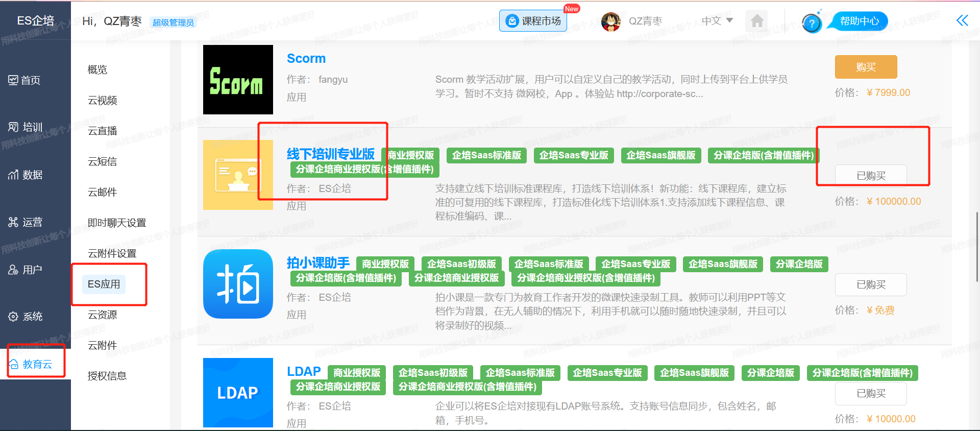The height and width of the screenshot is (431, 980).
Task: Select 云附件设置 submenu item
Action: pos(112,253)
